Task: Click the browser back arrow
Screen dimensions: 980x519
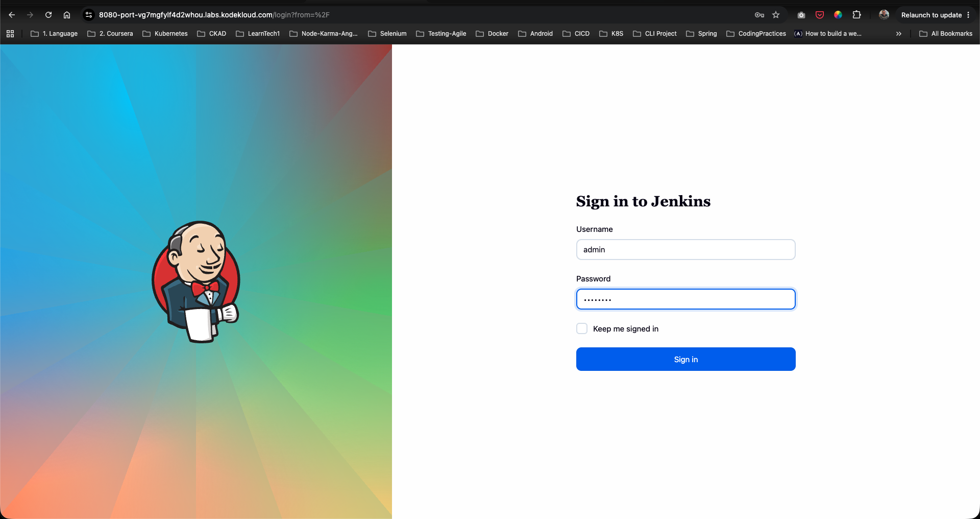Action: coord(12,15)
